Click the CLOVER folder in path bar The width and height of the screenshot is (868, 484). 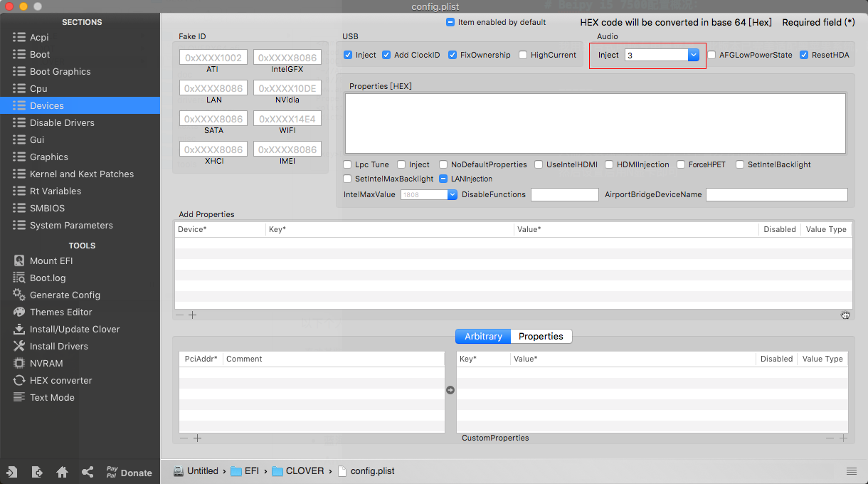pyautogui.click(x=298, y=471)
